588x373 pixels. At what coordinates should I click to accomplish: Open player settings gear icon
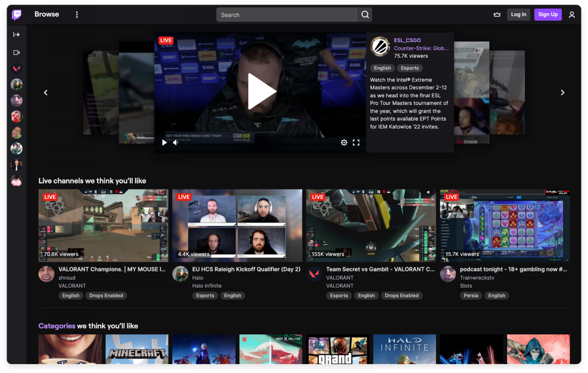point(344,143)
